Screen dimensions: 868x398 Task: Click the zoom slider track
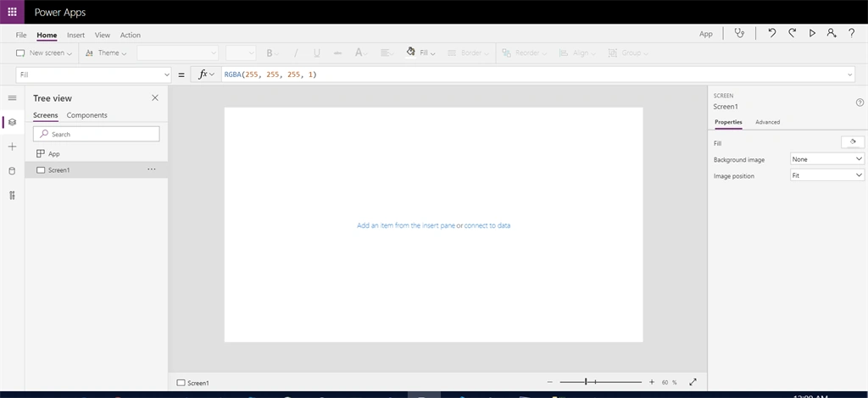[x=601, y=382]
